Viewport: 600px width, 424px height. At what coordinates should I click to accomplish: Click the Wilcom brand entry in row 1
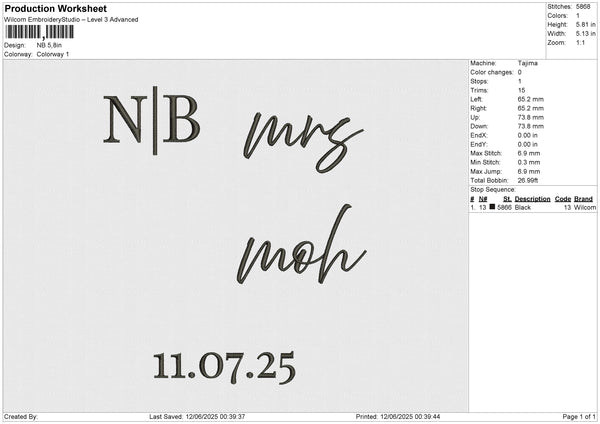click(585, 207)
